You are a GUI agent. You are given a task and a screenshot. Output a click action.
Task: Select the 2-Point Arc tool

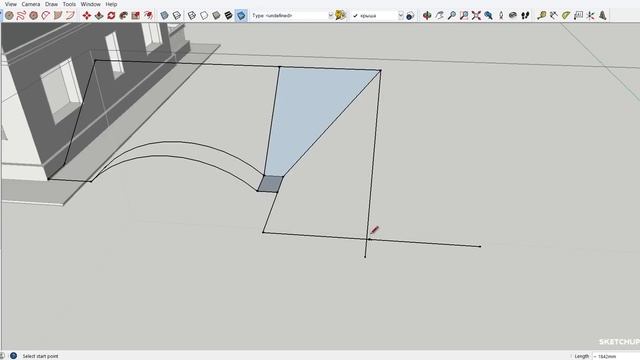click(x=58, y=16)
